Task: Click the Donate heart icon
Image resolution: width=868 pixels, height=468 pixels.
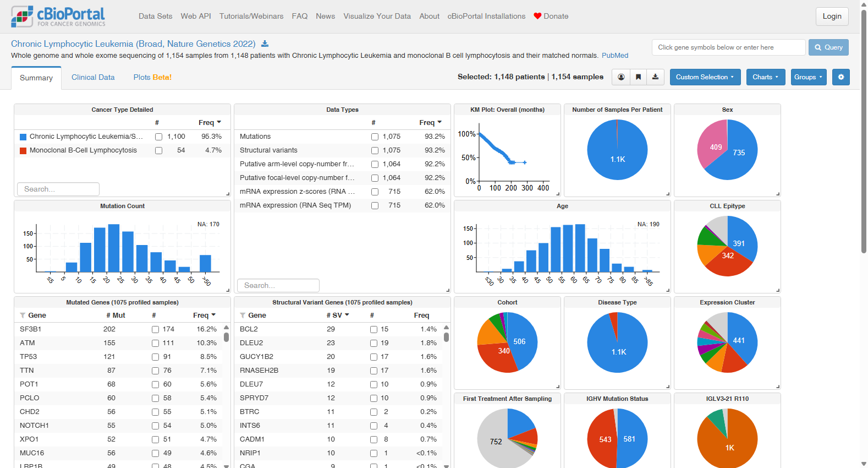Action: coord(537,16)
